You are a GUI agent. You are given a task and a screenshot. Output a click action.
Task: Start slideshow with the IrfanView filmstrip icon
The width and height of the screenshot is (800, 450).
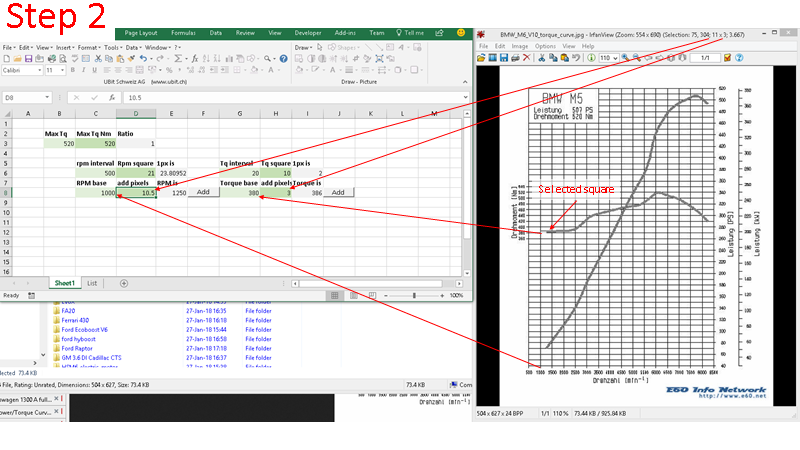(492, 58)
